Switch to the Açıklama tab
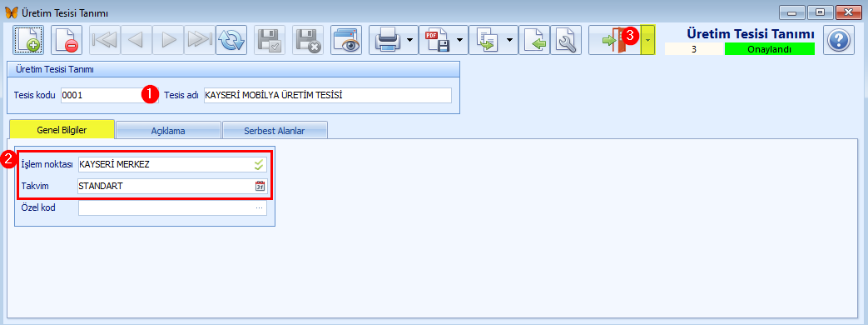 168,131
